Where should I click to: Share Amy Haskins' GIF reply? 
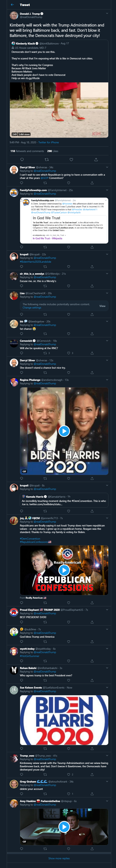click(x=92, y=849)
